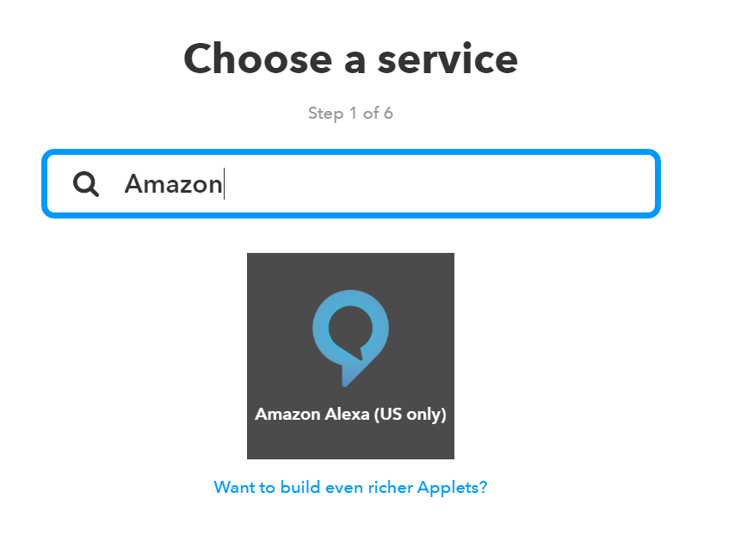The width and height of the screenshot is (741, 560).
Task: Click the magnifying glass search icon
Action: [86, 184]
